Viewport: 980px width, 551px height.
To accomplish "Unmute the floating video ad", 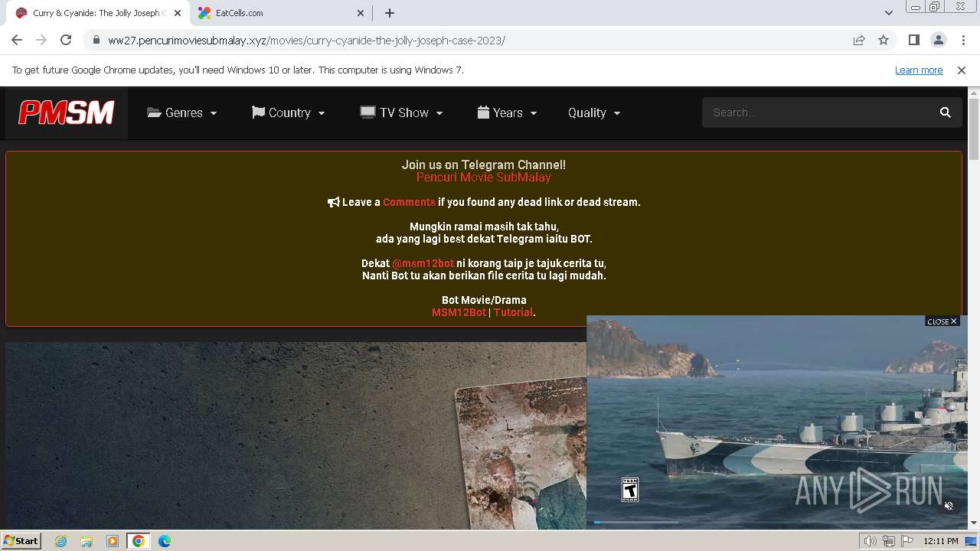I will (949, 506).
